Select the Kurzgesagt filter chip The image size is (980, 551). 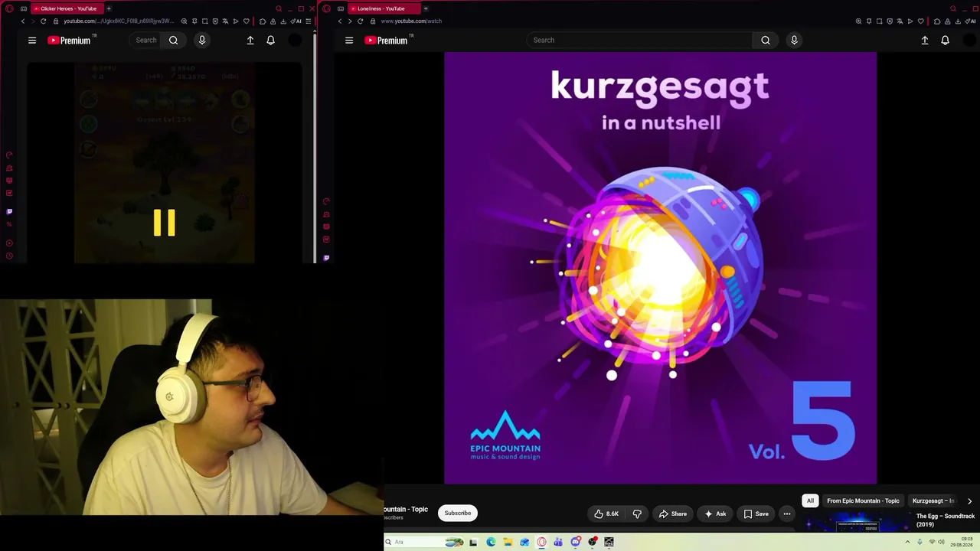[933, 501]
